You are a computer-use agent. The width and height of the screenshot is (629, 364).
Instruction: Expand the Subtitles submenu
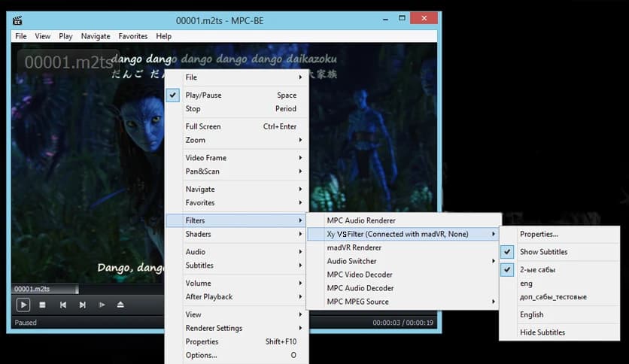click(237, 265)
